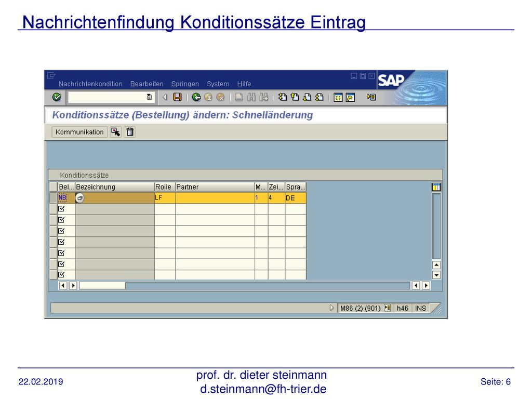Jump to first page icon
Screen dimensions: 532x399
[x=282, y=97]
